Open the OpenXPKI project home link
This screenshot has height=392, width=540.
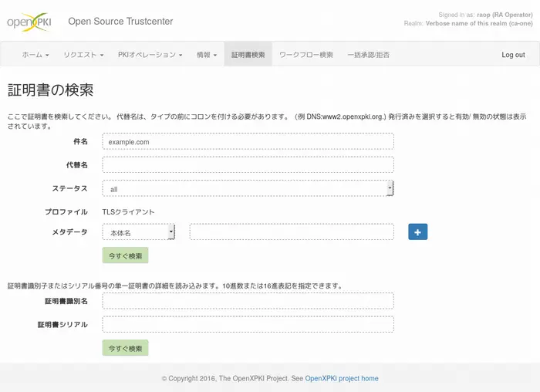(x=342, y=379)
